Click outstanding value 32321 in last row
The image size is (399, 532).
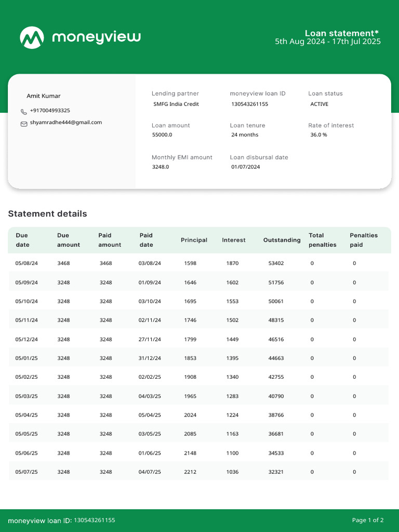(x=276, y=472)
